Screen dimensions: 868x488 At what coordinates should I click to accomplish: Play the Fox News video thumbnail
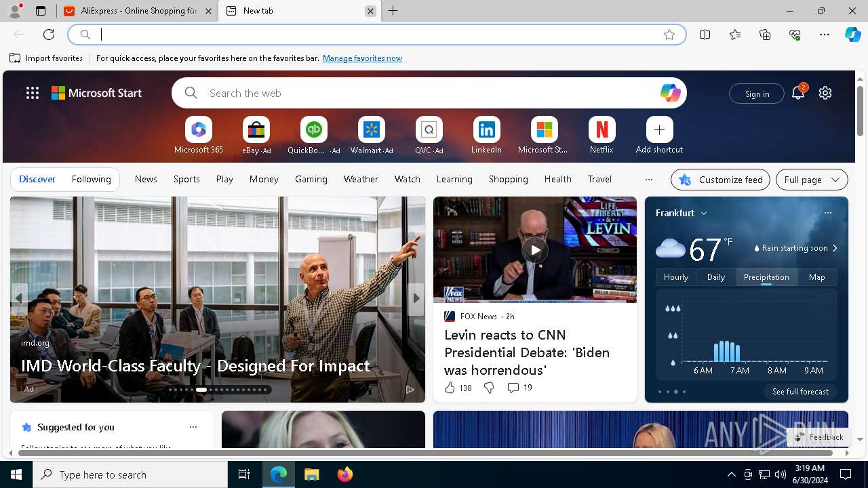pyautogui.click(x=535, y=250)
